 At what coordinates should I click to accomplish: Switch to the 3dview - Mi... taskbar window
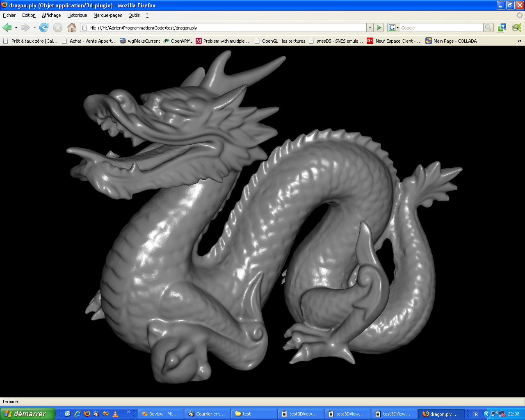pyautogui.click(x=160, y=414)
